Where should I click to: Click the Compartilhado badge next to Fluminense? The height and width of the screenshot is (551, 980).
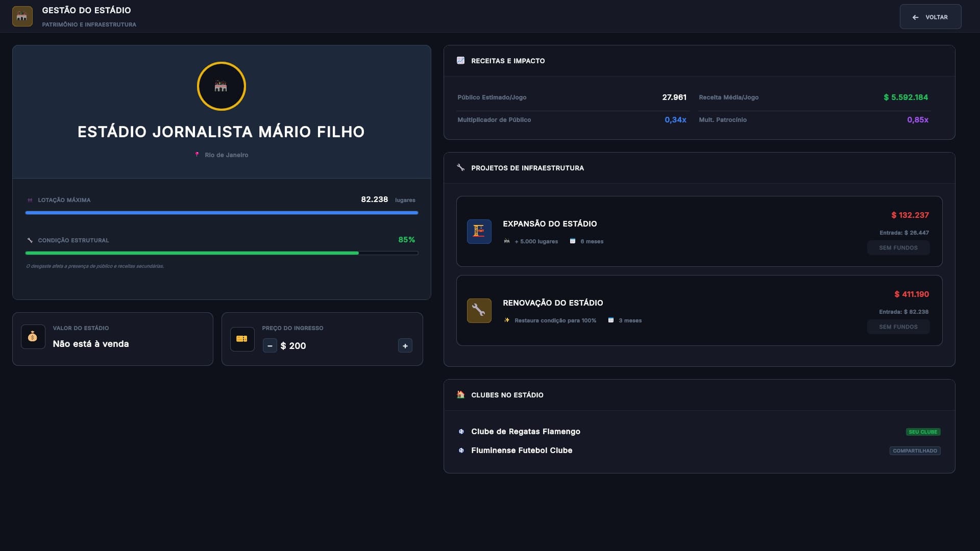click(x=915, y=450)
